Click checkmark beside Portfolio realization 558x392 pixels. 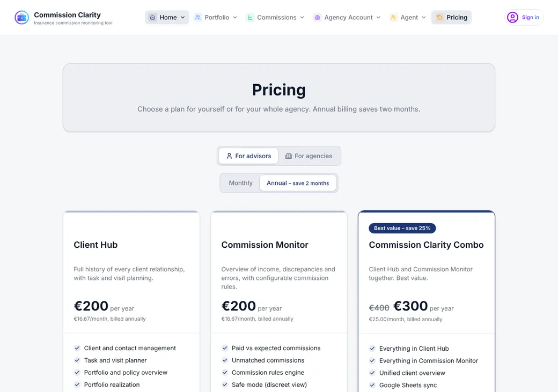click(77, 384)
